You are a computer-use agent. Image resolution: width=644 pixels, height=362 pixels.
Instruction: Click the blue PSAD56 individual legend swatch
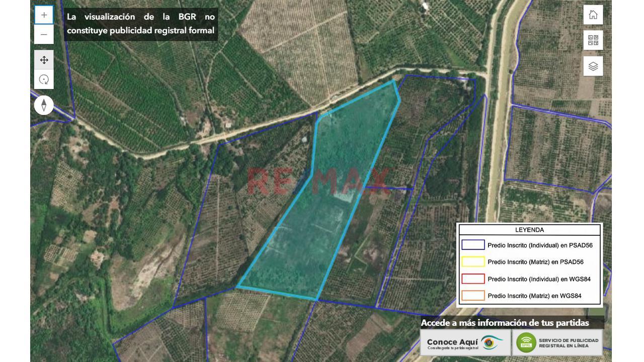[x=473, y=245]
